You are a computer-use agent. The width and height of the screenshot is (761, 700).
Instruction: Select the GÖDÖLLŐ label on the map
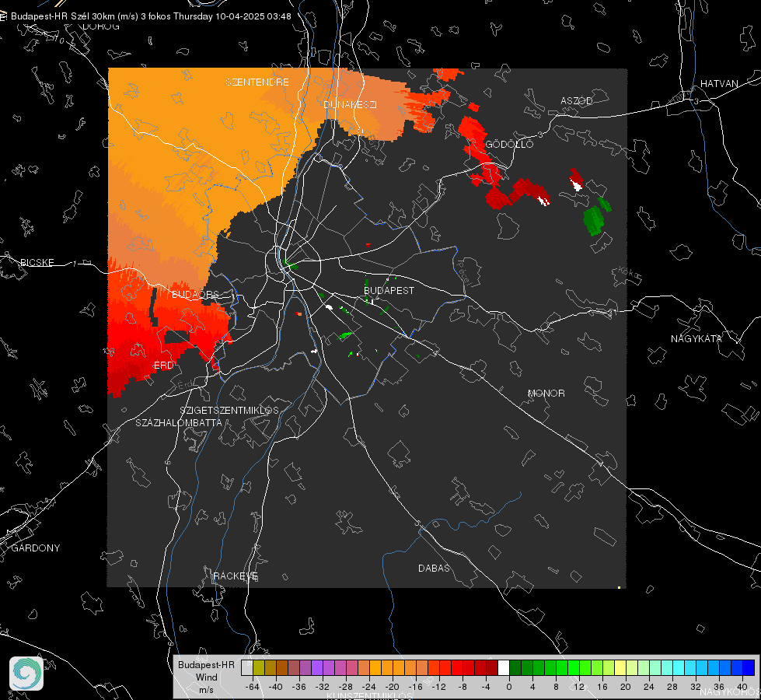pyautogui.click(x=509, y=144)
